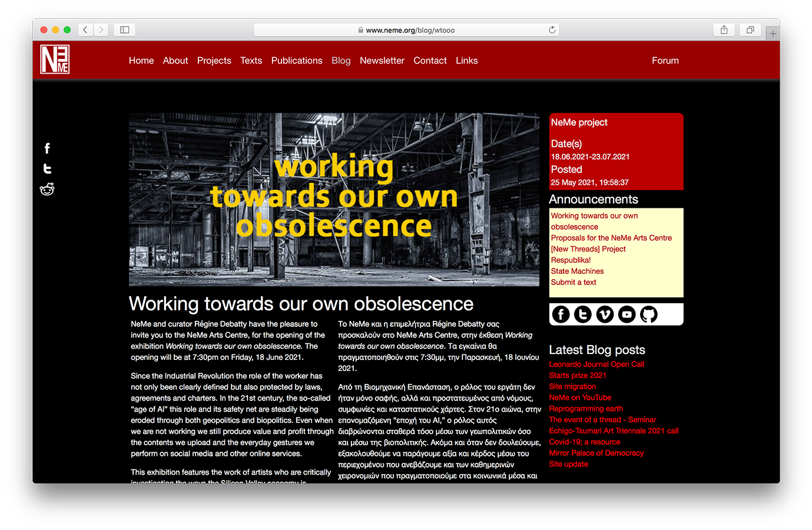The width and height of the screenshot is (812, 530).
Task: Open 'State Machines' announcement link
Action: point(577,271)
